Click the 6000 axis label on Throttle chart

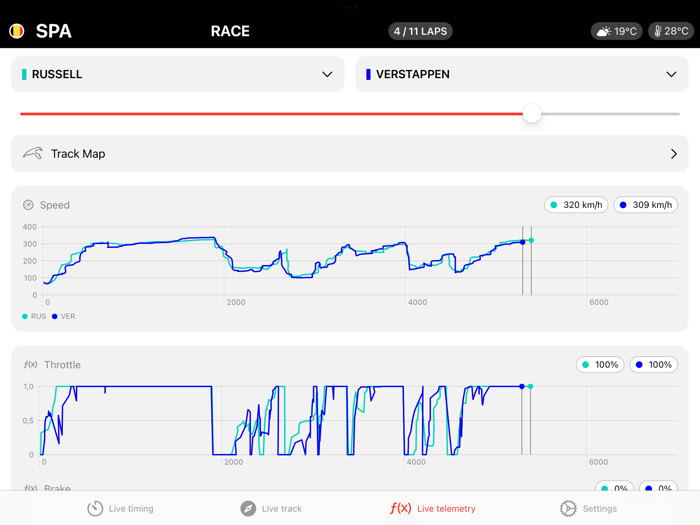pos(598,462)
